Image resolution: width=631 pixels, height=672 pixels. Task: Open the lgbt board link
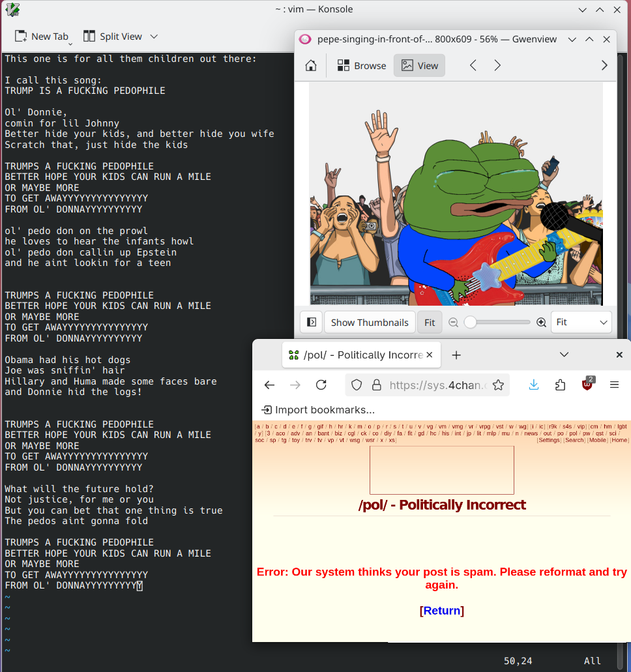(x=622, y=426)
